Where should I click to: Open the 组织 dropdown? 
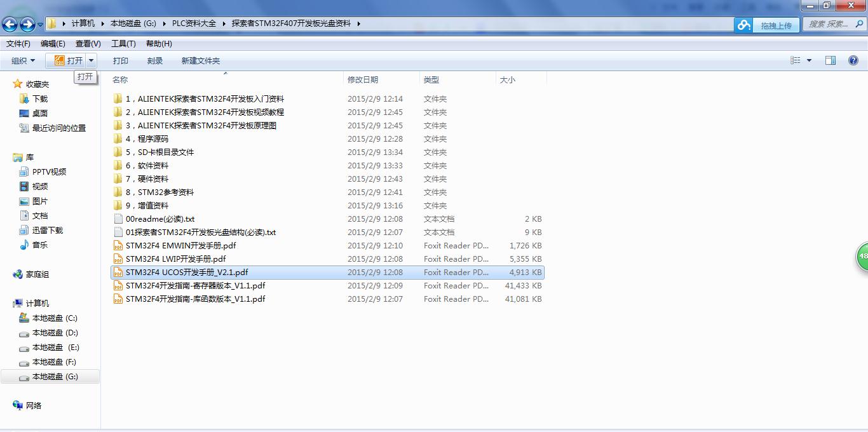point(24,61)
